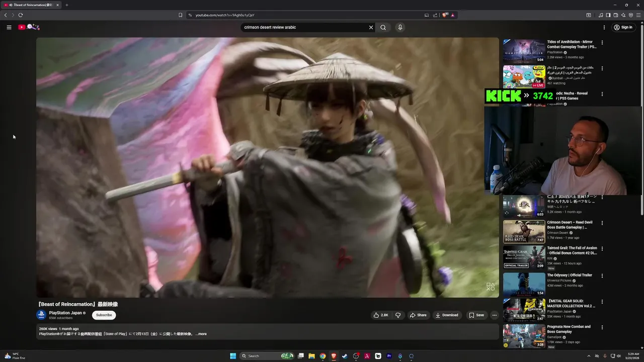Open Windows Start menu

pyautogui.click(x=233, y=356)
